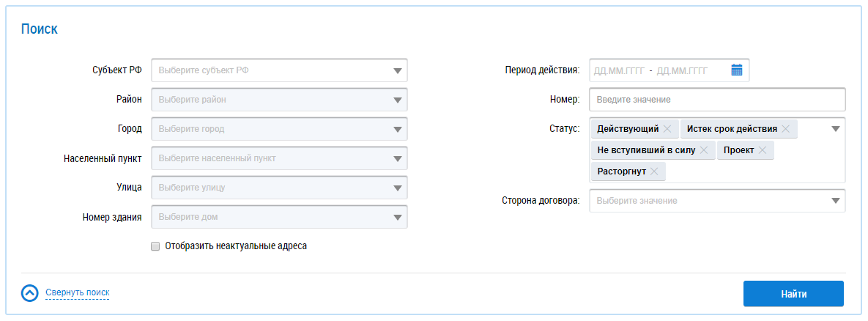Remove the 'Действующий' status tag

(x=667, y=129)
